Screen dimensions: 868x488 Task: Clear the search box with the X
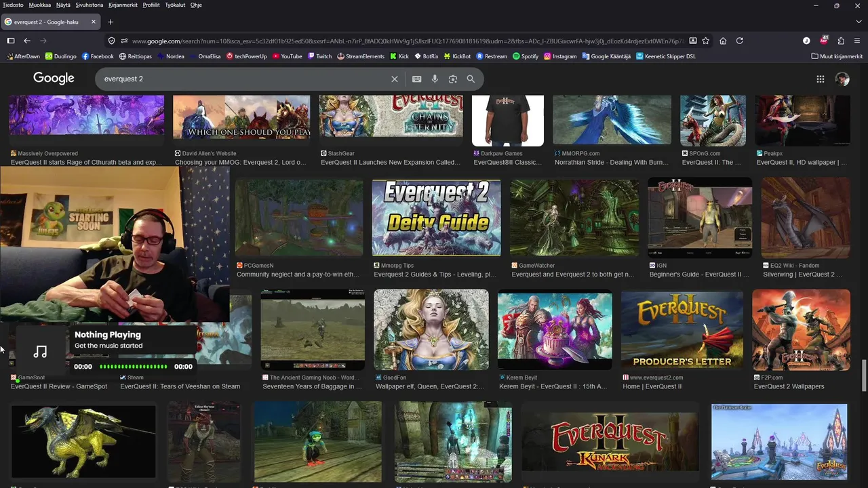coord(395,79)
